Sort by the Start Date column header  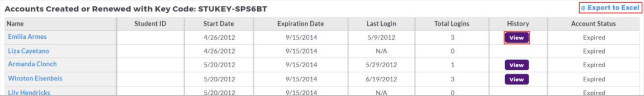(219, 24)
